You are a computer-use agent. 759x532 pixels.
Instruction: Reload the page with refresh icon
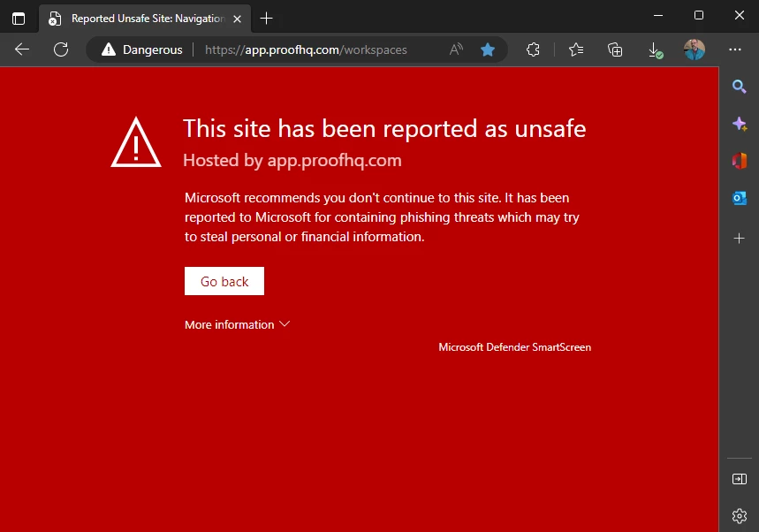[61, 49]
